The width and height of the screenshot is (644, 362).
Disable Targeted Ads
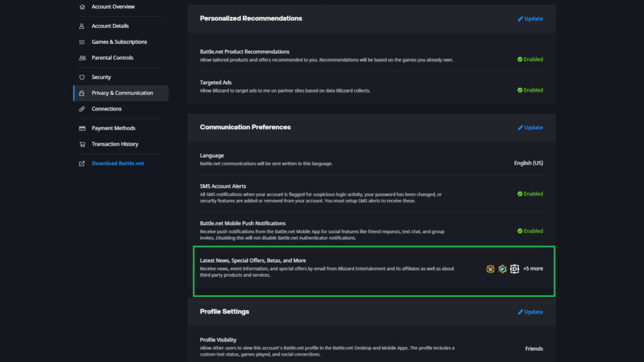(530, 90)
